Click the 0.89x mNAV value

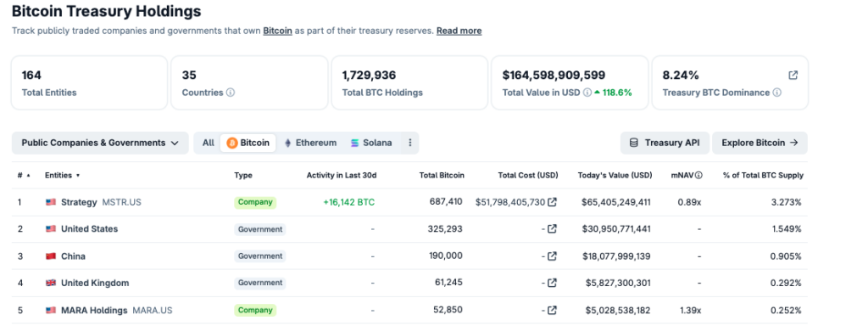[690, 202]
